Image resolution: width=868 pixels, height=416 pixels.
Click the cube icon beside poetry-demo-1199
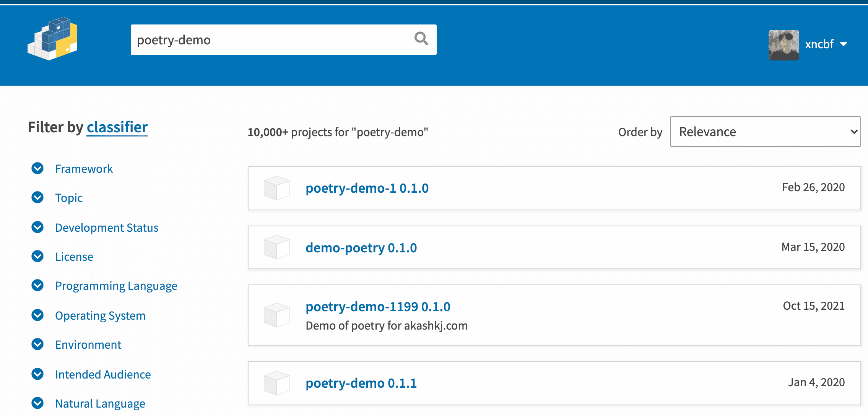(x=276, y=315)
